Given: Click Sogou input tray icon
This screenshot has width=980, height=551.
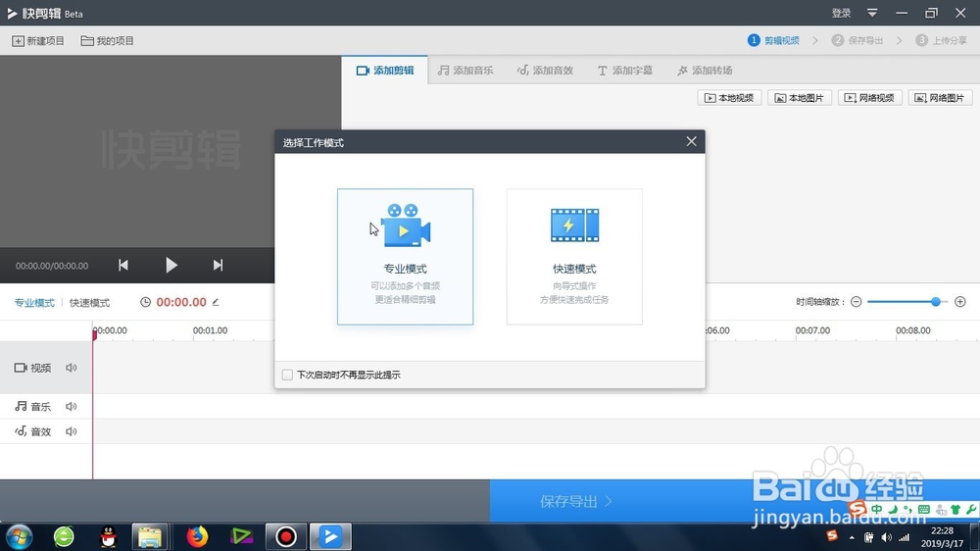Looking at the screenshot, I should coord(832,535).
